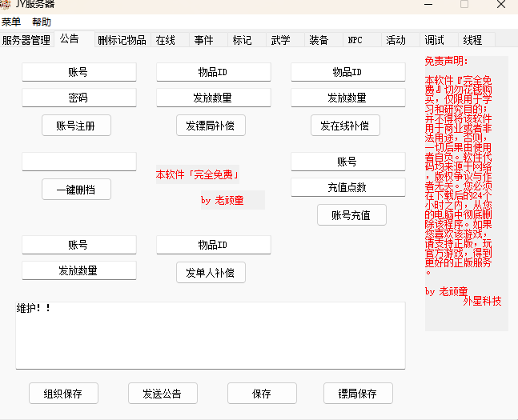
Task: Focus the 密码 input field
Action: (x=78, y=98)
